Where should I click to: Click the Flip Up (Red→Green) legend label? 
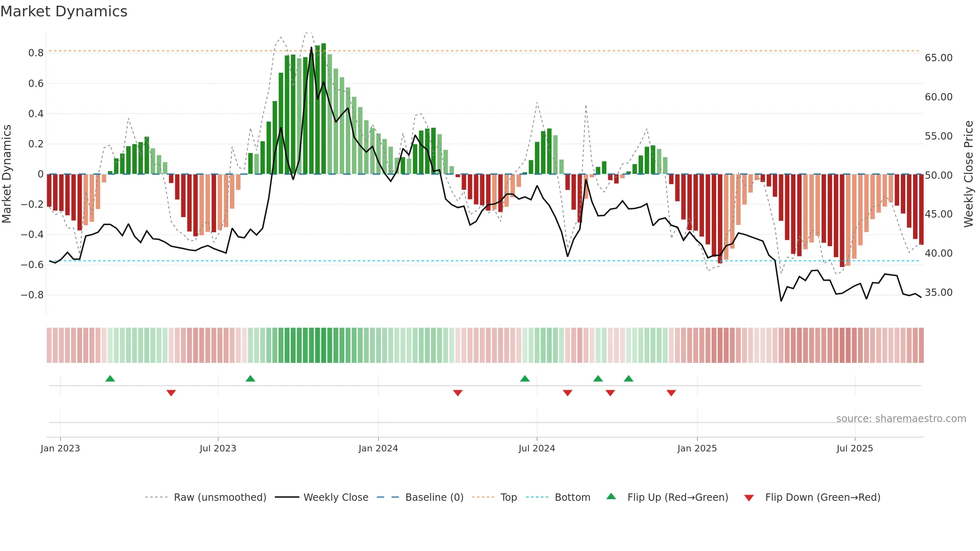[x=678, y=497]
